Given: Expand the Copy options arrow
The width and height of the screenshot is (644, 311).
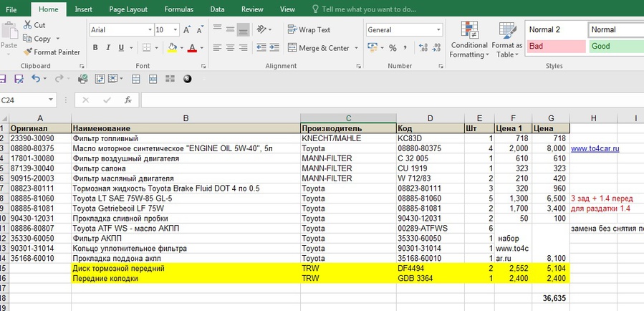Looking at the screenshot, I should click(57, 38).
